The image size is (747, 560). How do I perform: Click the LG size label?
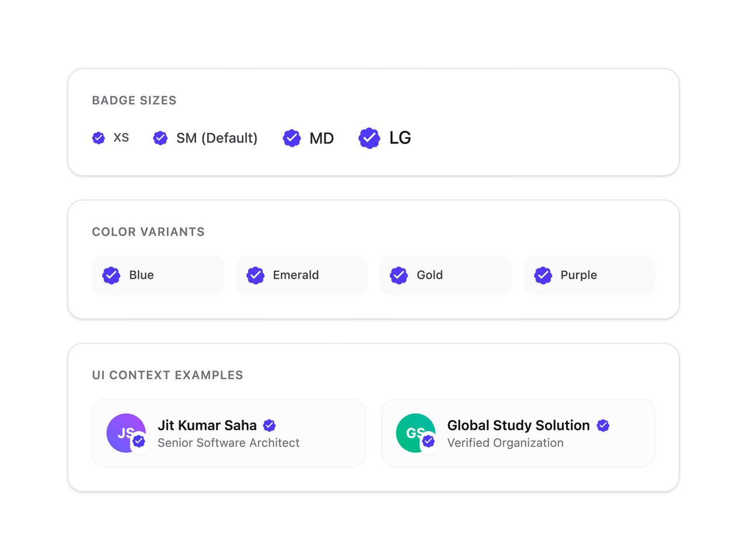(x=400, y=138)
